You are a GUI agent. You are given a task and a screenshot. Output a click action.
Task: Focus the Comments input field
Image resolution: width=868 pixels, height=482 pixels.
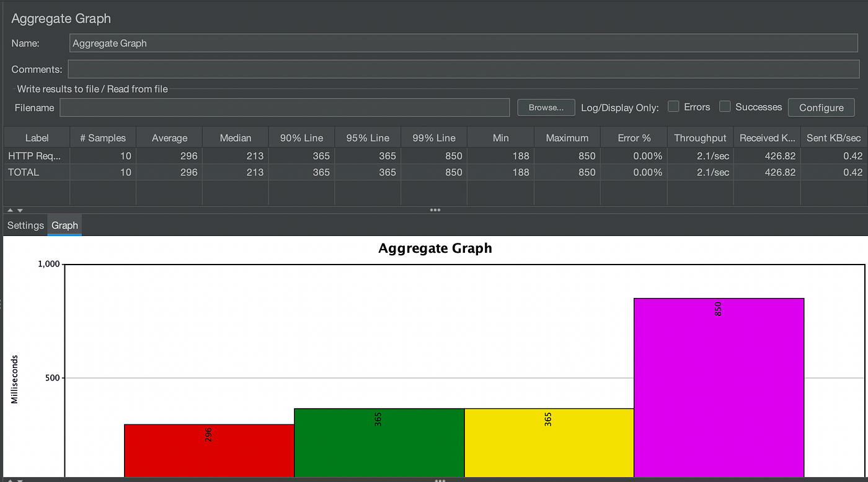tap(464, 69)
